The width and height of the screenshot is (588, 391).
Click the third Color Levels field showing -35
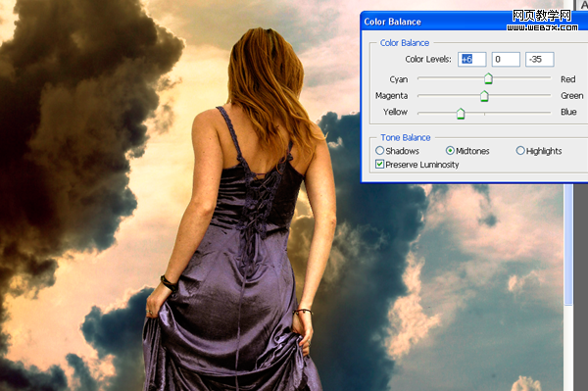[x=539, y=59]
